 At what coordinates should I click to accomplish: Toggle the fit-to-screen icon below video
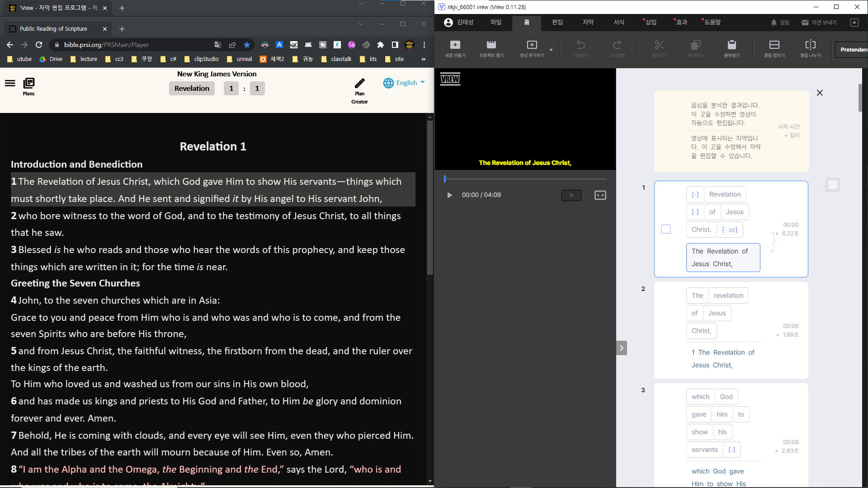coord(600,195)
